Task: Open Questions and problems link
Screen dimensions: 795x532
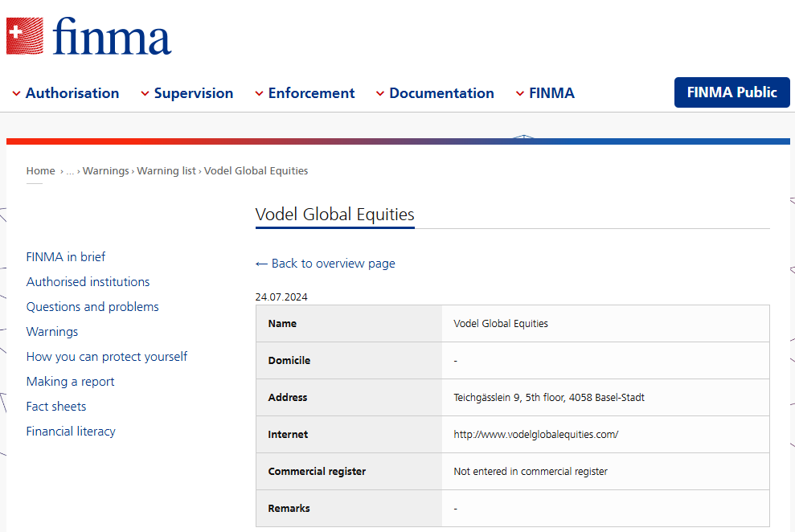Action: click(92, 306)
